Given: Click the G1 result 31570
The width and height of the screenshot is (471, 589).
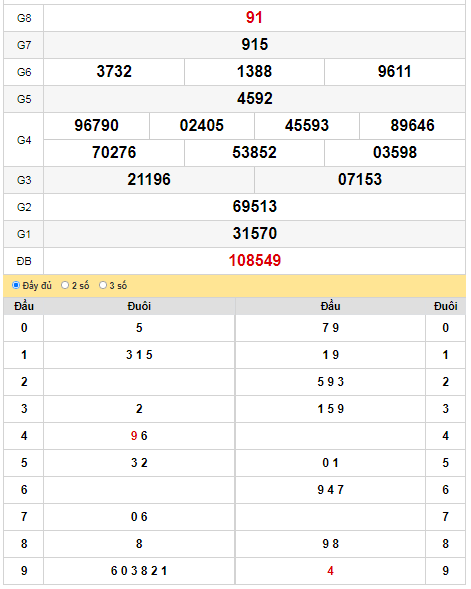Looking at the screenshot, I should 255,234.
